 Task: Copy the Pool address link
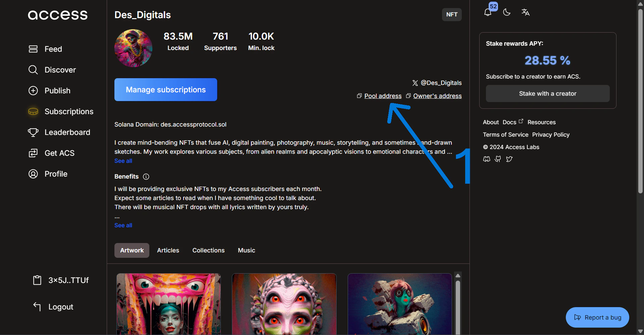(383, 96)
